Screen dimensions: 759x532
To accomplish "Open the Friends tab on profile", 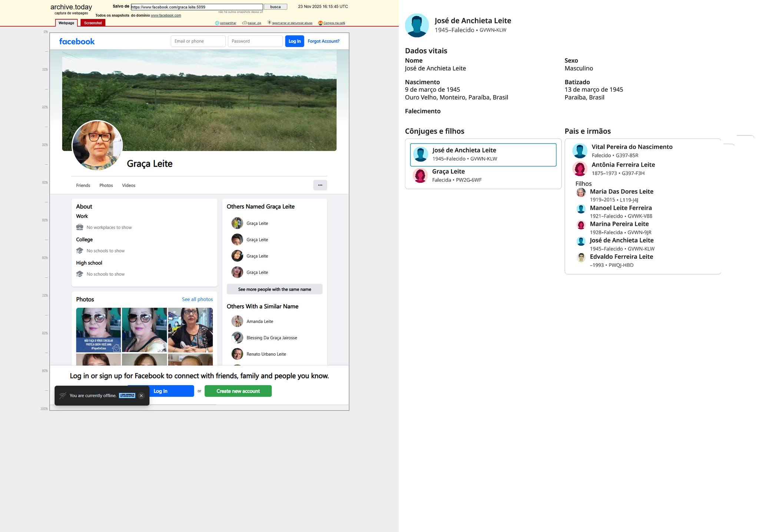I will pyautogui.click(x=83, y=185).
